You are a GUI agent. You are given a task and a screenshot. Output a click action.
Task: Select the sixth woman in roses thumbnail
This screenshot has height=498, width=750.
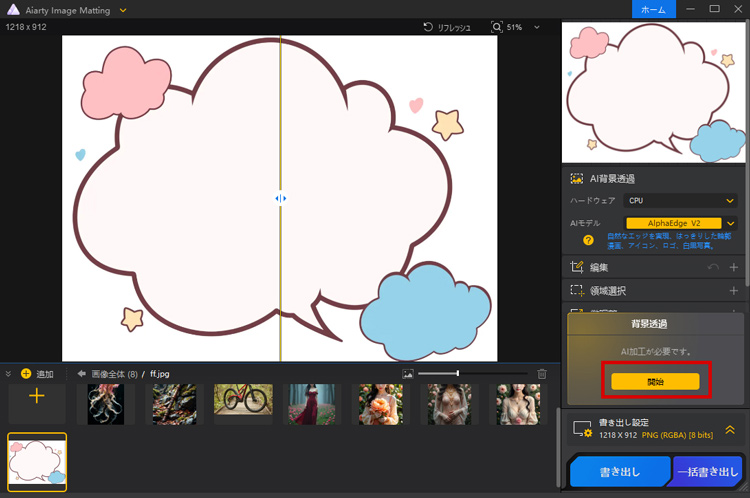tap(450, 404)
